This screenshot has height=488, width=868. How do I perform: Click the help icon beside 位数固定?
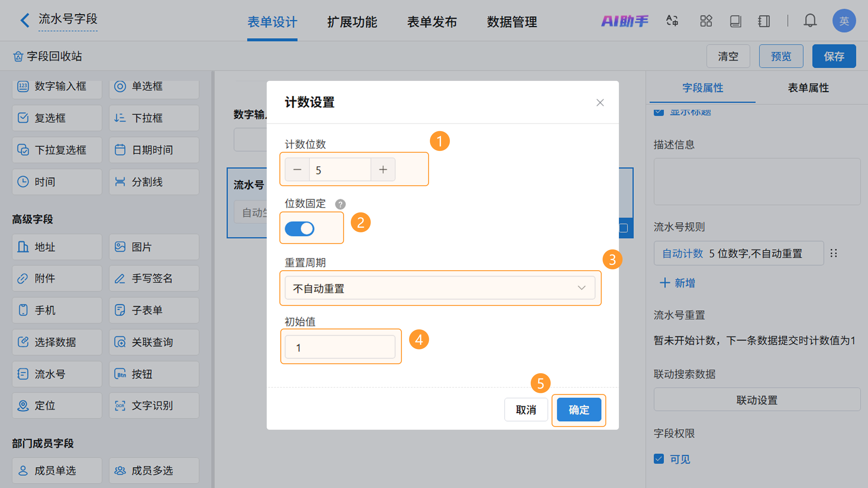coord(340,204)
